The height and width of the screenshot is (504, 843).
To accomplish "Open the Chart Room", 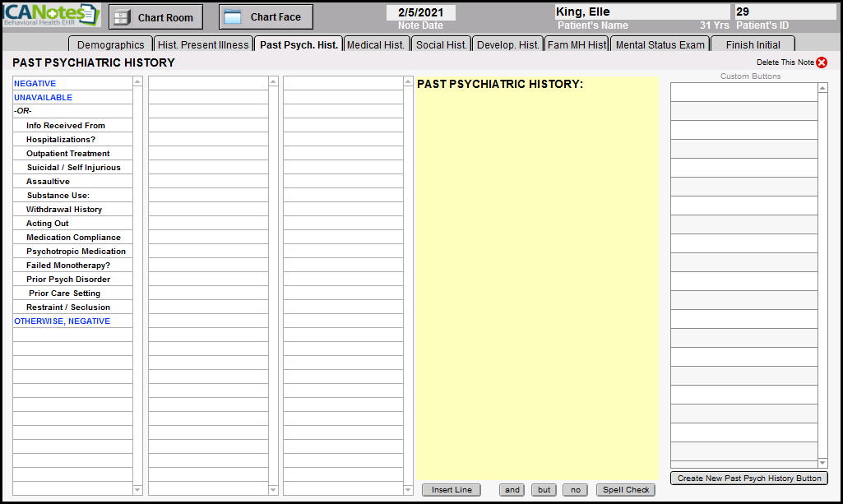I will click(155, 17).
